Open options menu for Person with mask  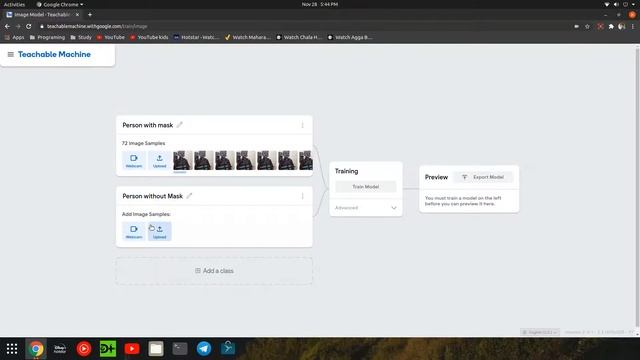(x=302, y=125)
